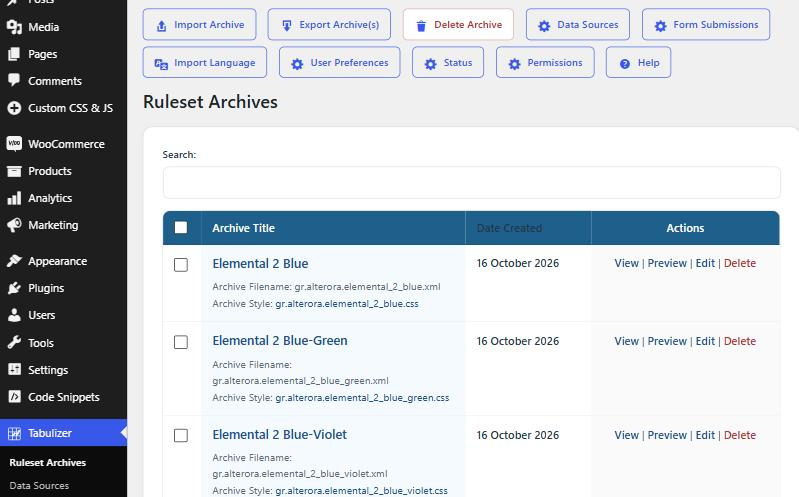Delete the Elemental 2 Blue-Violet archive
This screenshot has width=799, height=497.
pos(739,435)
